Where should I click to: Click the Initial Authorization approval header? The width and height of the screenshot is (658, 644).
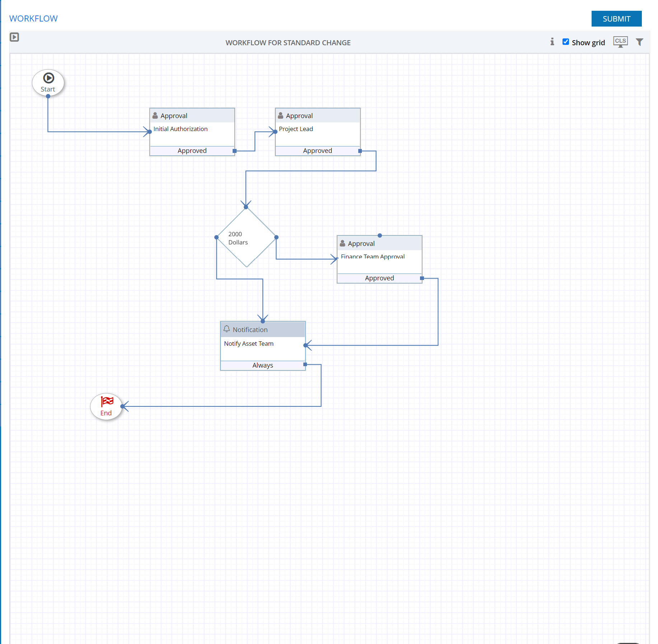(192, 116)
